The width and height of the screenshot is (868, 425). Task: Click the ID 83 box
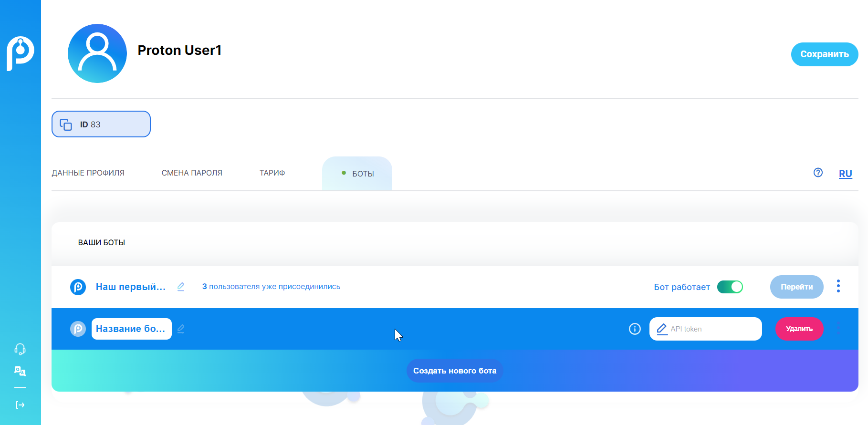tap(101, 124)
